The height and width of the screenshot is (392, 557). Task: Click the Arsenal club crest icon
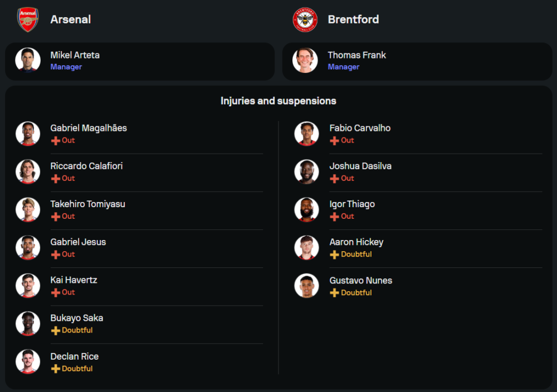27,19
